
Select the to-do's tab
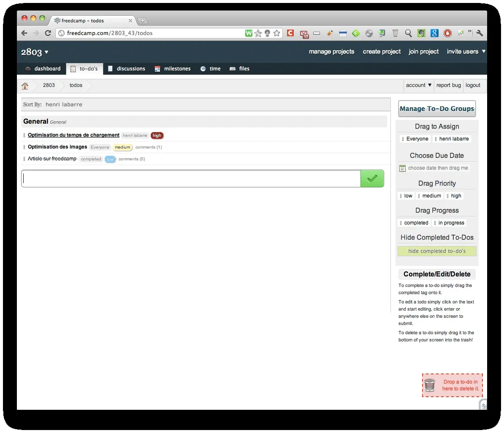[84, 69]
